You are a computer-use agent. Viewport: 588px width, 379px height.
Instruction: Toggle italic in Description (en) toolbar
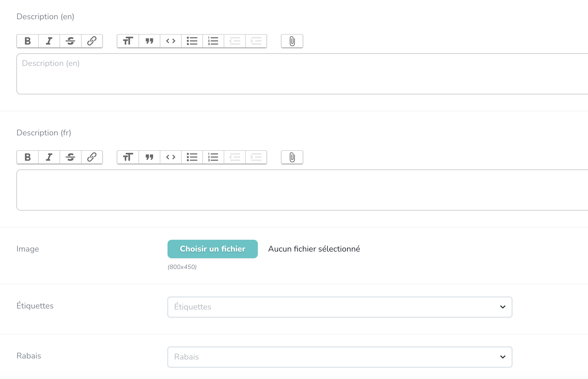tap(49, 41)
